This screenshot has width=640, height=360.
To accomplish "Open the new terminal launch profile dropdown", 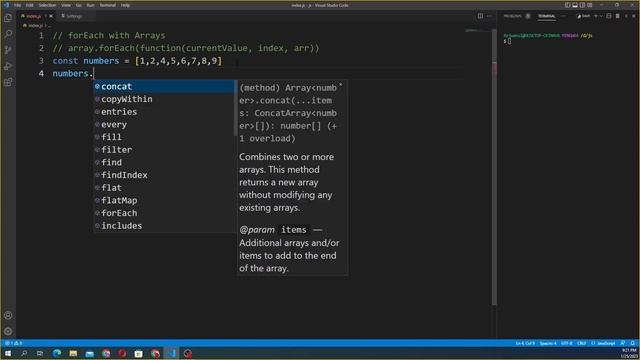I will pyautogui.click(x=601, y=16).
